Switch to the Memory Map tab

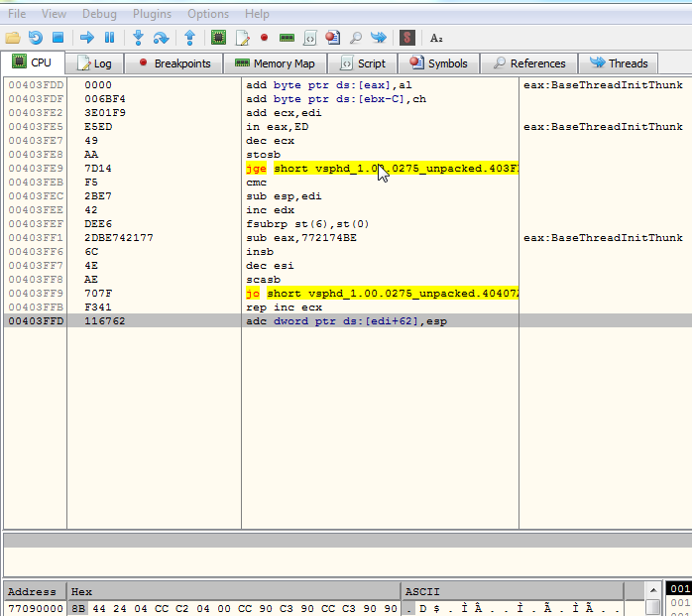pyautogui.click(x=276, y=63)
